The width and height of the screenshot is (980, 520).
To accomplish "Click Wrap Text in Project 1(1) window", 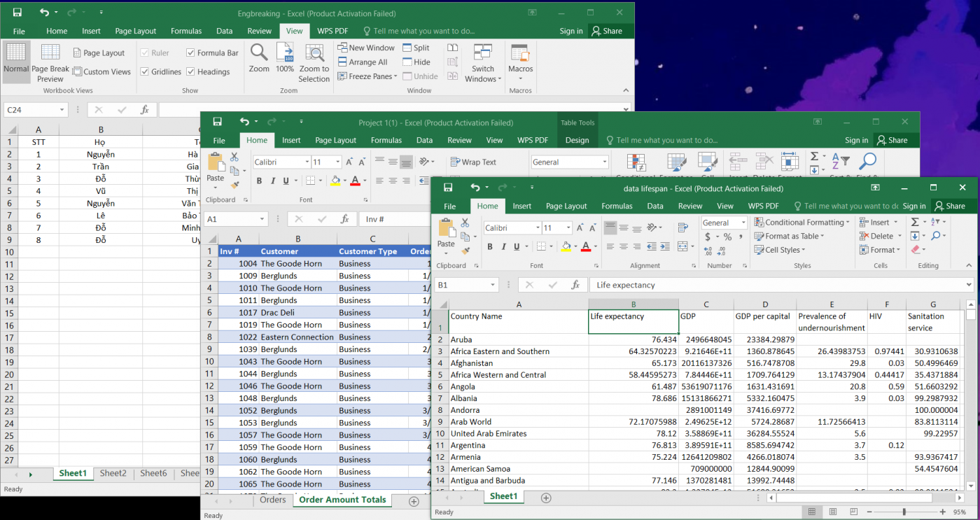I will tap(473, 162).
